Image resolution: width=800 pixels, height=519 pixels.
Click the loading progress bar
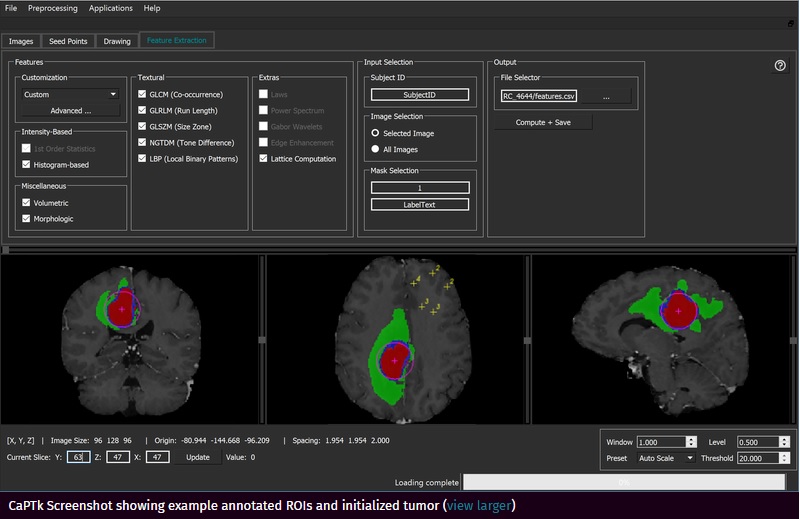[623, 482]
